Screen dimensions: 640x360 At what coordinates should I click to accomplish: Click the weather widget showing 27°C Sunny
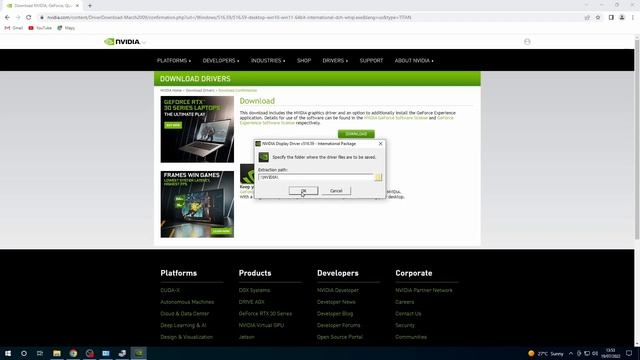pos(546,353)
